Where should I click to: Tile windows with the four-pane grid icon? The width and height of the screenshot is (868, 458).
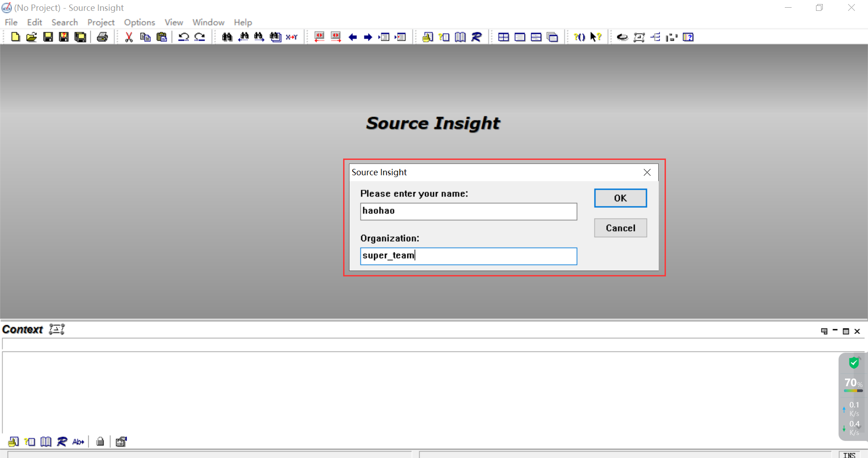(504, 37)
